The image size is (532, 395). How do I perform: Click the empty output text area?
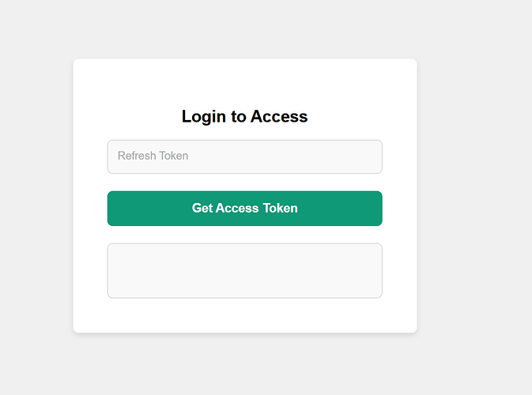click(x=244, y=270)
